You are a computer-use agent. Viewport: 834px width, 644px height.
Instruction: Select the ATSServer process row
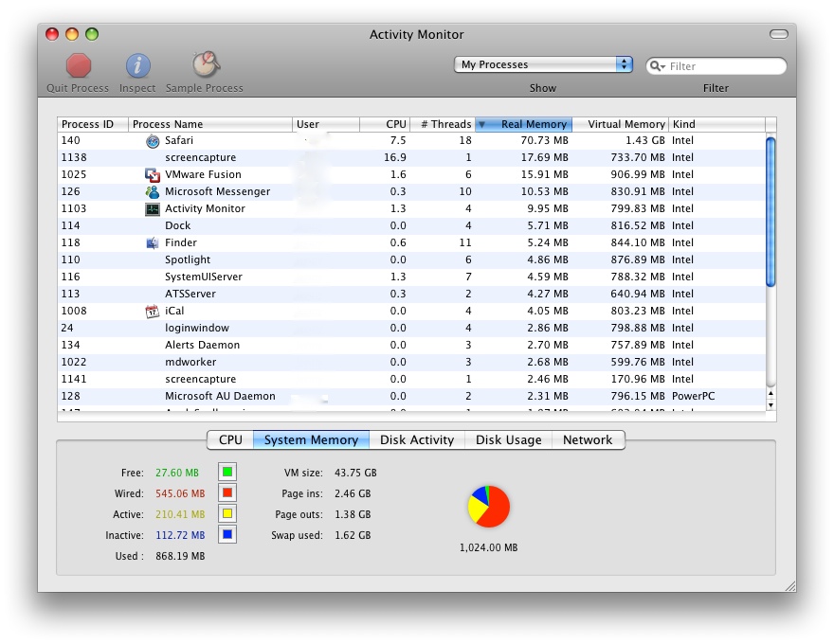(x=411, y=294)
